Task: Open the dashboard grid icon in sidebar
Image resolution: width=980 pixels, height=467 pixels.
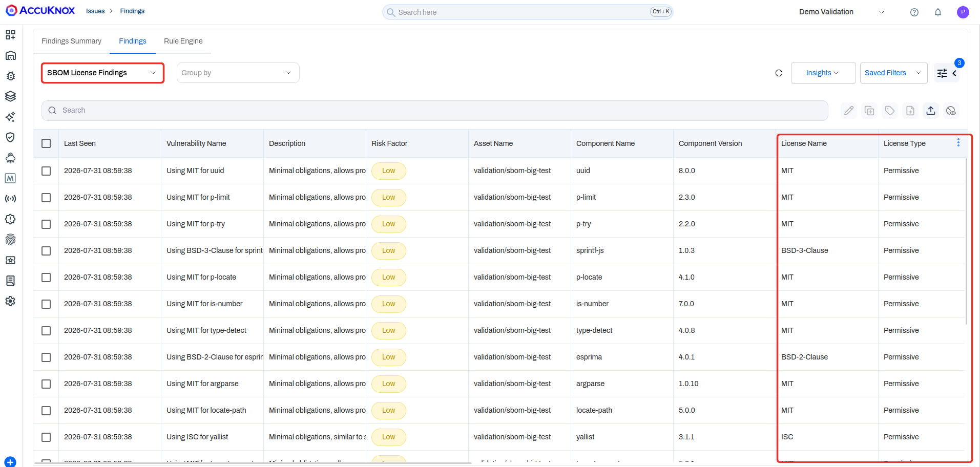Action: tap(10, 35)
